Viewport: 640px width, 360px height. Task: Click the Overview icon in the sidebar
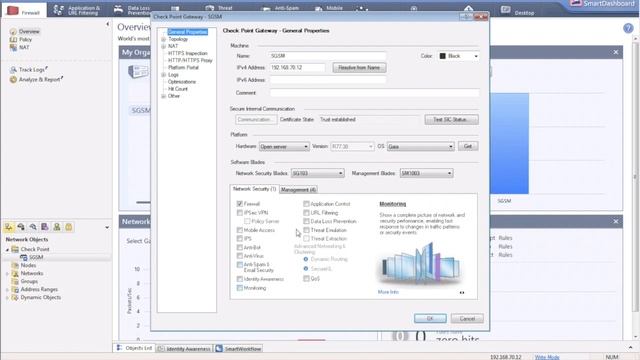13,31
